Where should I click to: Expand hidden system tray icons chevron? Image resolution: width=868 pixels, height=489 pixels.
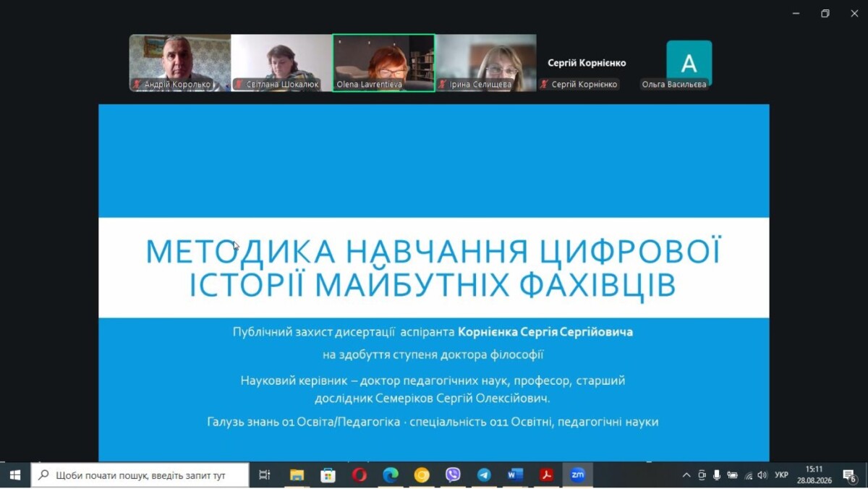(x=686, y=475)
